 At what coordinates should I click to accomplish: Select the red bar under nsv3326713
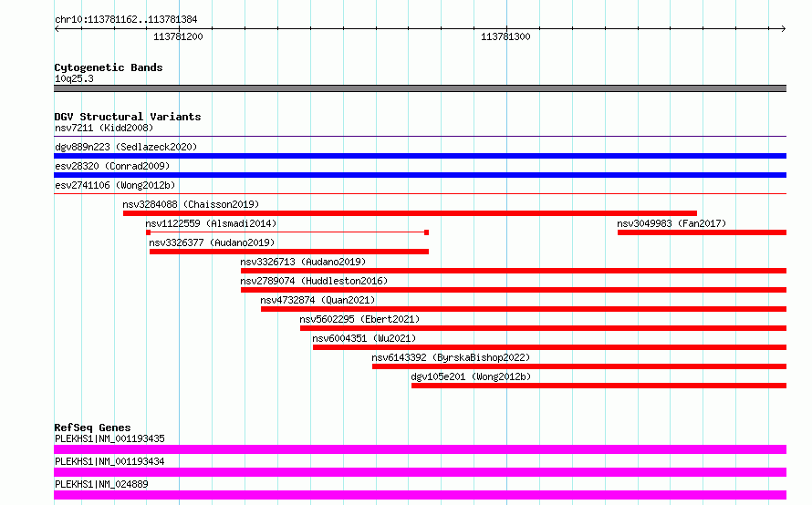(x=514, y=271)
